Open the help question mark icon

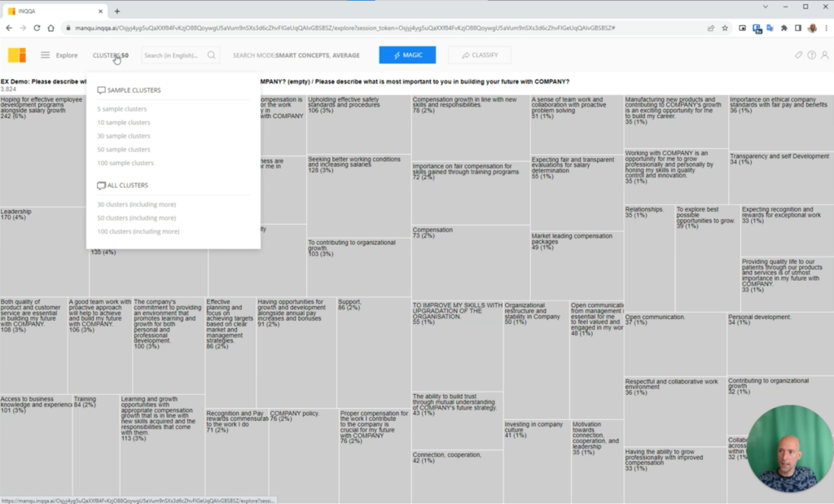[x=812, y=55]
